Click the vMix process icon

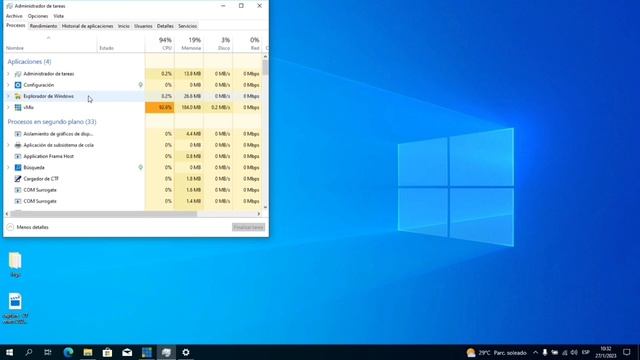[x=18, y=107]
